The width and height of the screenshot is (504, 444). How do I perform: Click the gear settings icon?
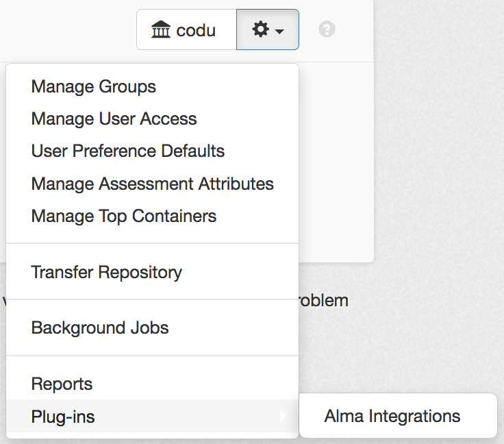(260, 30)
